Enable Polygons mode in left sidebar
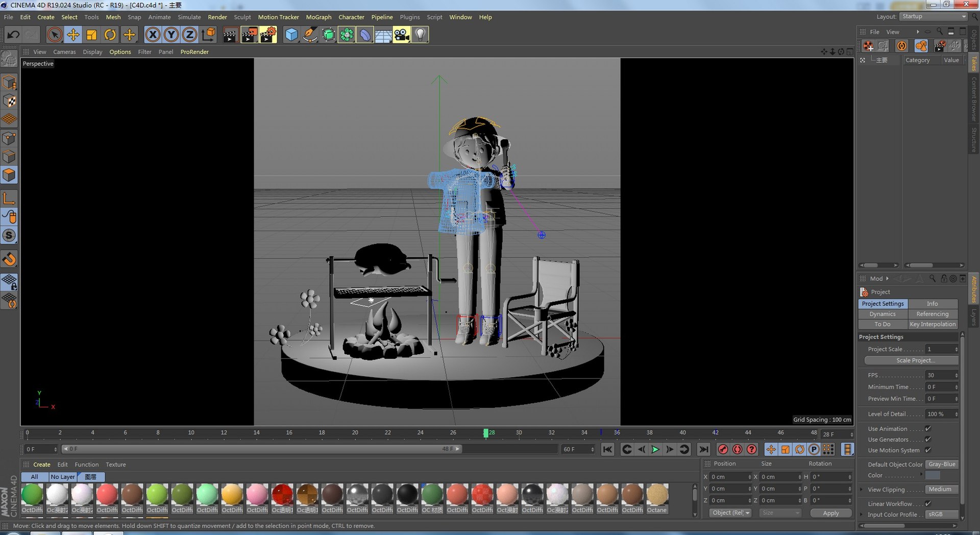 pyautogui.click(x=9, y=175)
